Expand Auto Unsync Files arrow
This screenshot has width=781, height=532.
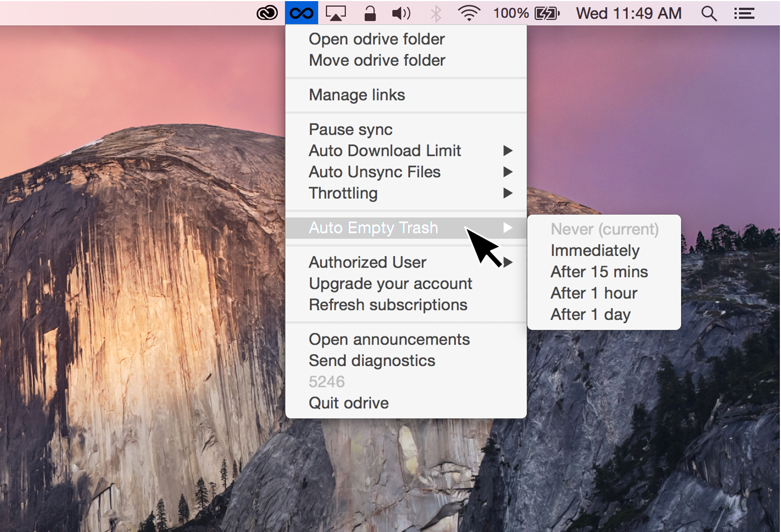[x=507, y=172]
